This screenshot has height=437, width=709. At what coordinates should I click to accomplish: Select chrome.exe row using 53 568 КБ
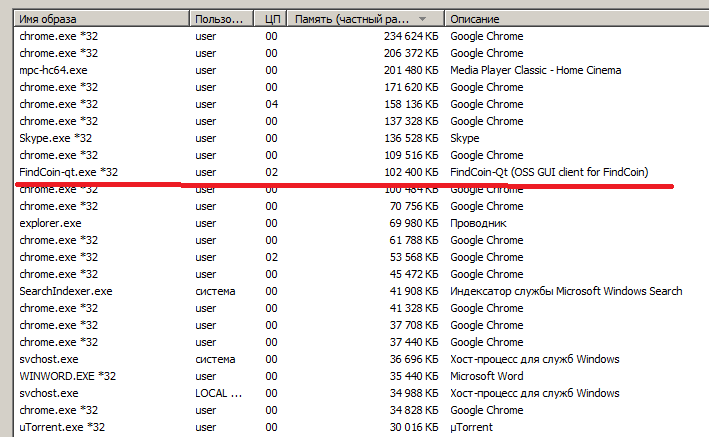pyautogui.click(x=361, y=257)
